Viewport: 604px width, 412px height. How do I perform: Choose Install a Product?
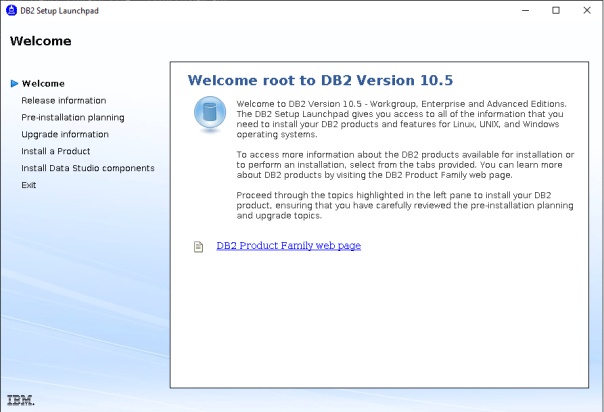[55, 152]
